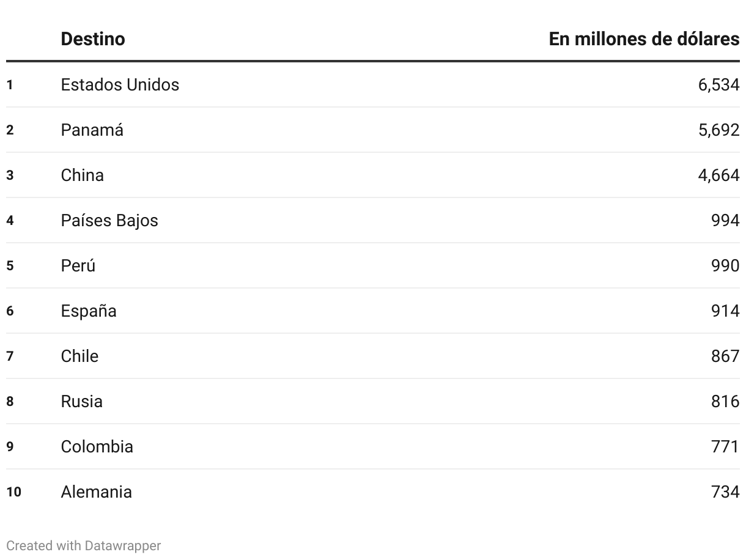Click the 6,534 value cell
Viewport: 746px width, 560px height.
(718, 84)
